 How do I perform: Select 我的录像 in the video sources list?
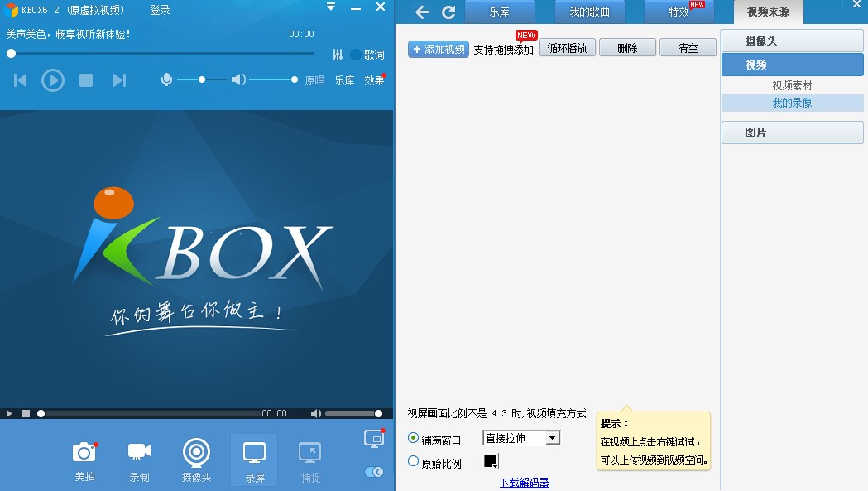tap(792, 103)
